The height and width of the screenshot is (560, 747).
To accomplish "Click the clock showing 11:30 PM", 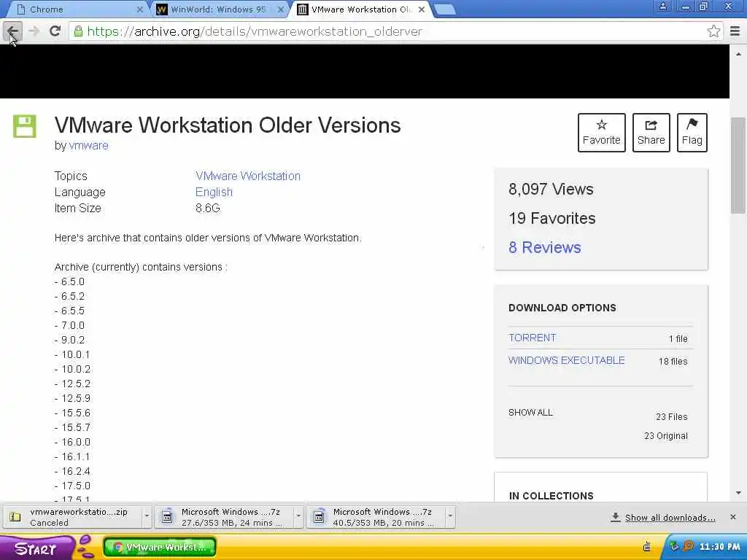I will tap(719, 547).
